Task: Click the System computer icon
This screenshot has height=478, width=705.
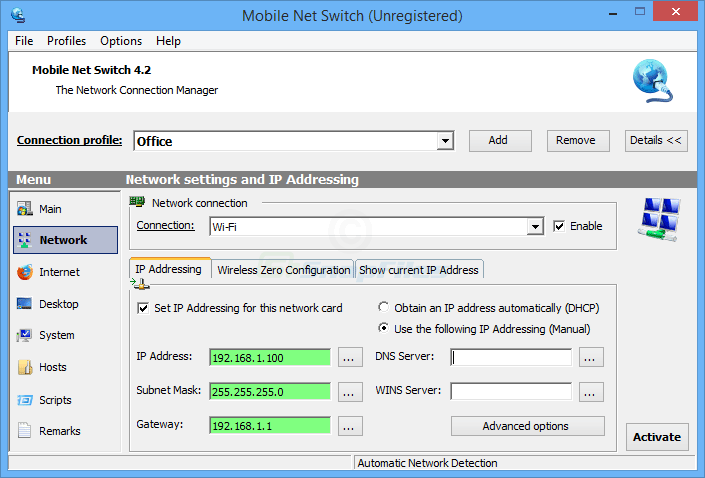Action: click(x=24, y=335)
